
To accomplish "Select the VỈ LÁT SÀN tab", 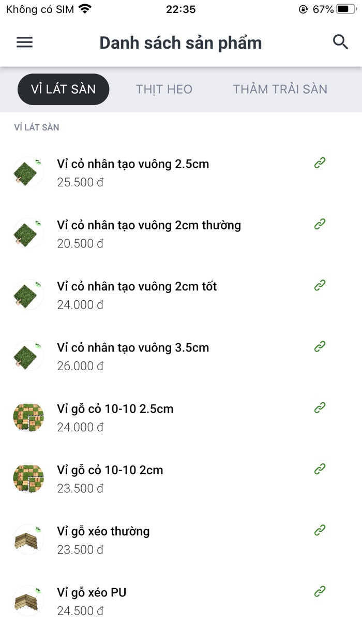I will click(x=63, y=89).
